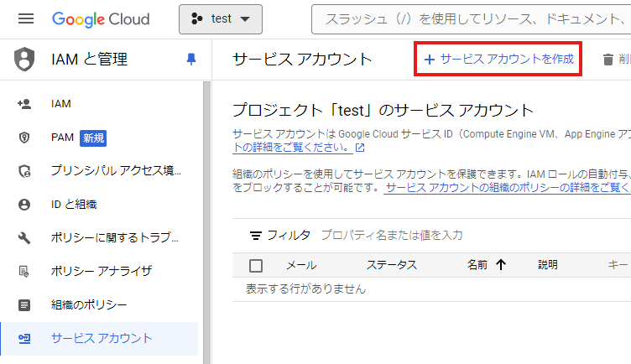This screenshot has height=364, width=631.
Task: Click the filter icon
Action: pos(256,236)
